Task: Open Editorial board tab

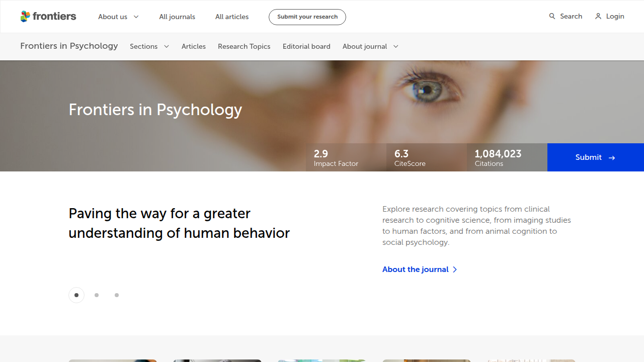Action: (306, 46)
